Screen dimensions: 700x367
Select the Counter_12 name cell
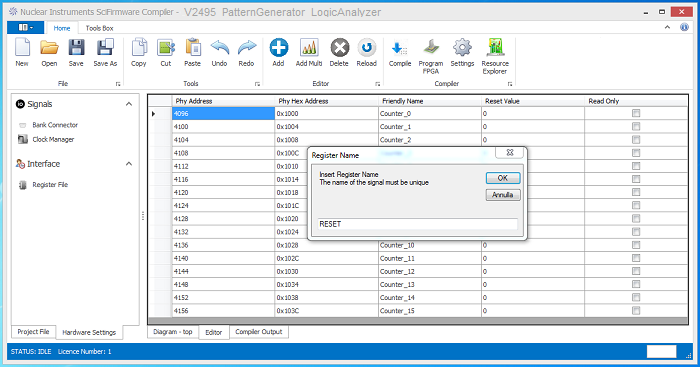pyautogui.click(x=430, y=271)
